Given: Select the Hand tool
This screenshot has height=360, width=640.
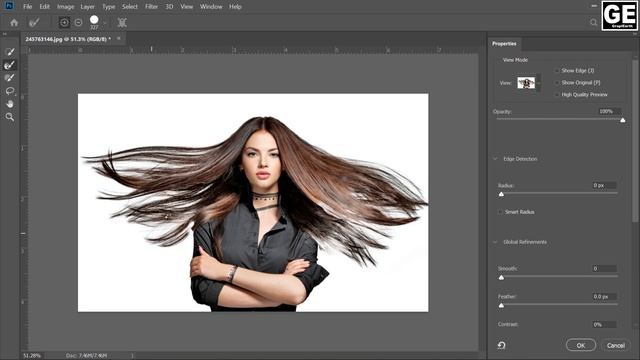Looking at the screenshot, I should pos(10,104).
